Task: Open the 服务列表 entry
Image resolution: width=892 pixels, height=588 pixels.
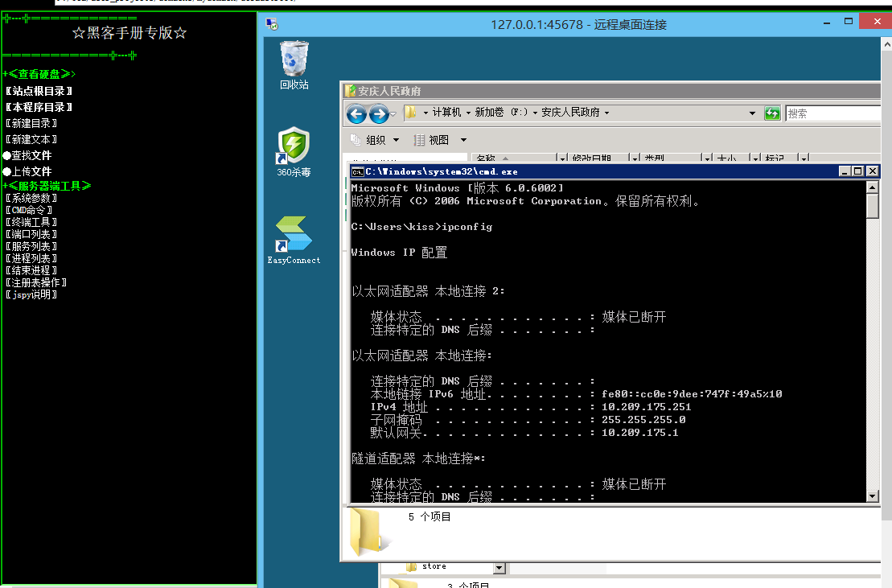Action: pos(31,246)
